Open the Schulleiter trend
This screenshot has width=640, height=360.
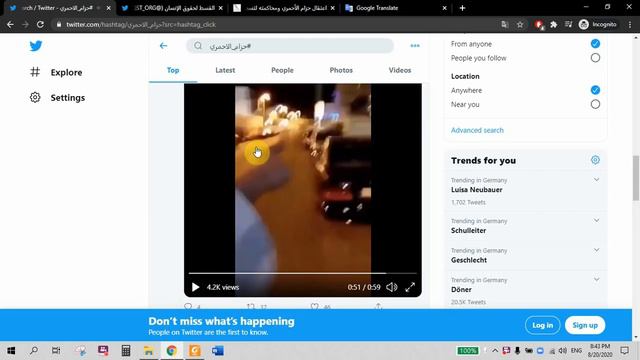click(469, 231)
